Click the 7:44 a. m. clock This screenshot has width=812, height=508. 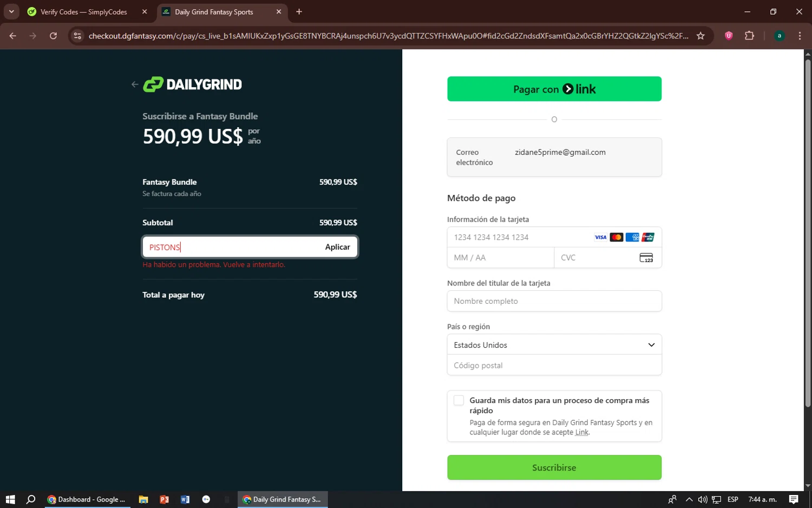click(x=762, y=499)
